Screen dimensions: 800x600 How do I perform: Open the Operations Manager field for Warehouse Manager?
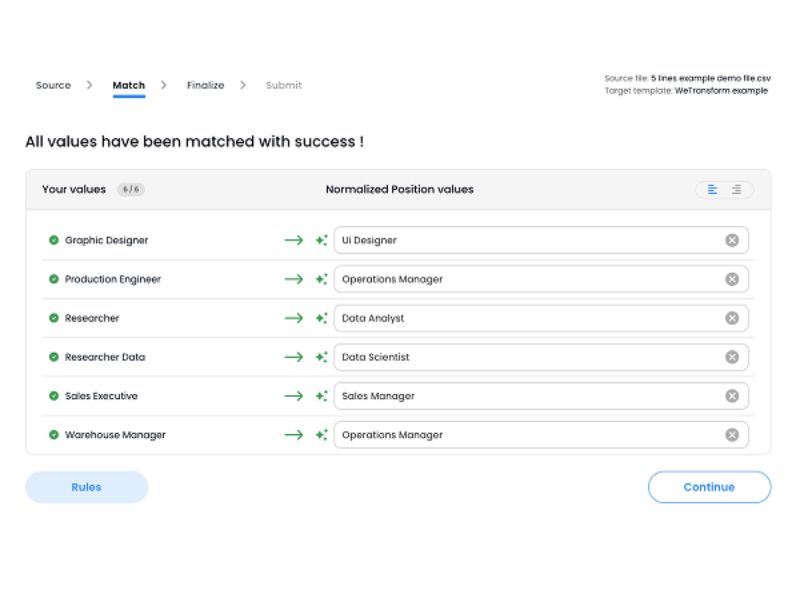coord(528,435)
